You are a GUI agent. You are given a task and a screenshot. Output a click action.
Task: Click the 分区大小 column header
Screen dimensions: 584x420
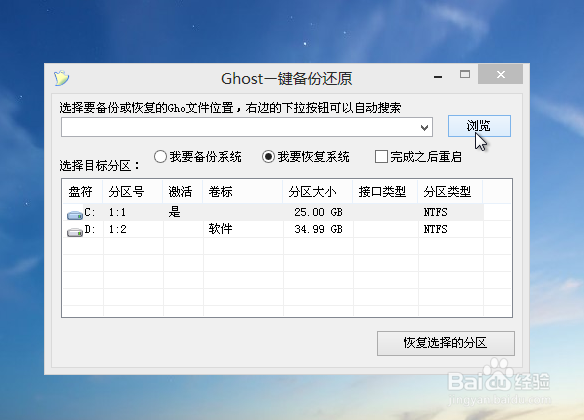pos(318,192)
